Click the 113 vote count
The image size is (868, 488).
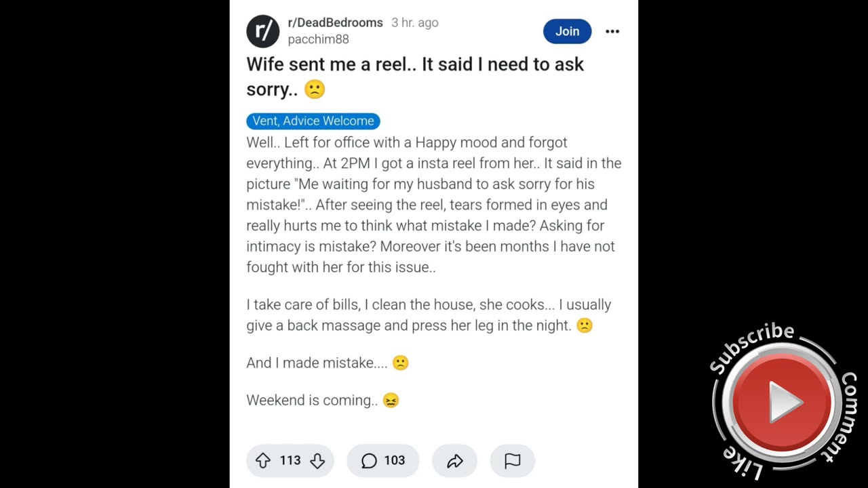pyautogui.click(x=290, y=461)
